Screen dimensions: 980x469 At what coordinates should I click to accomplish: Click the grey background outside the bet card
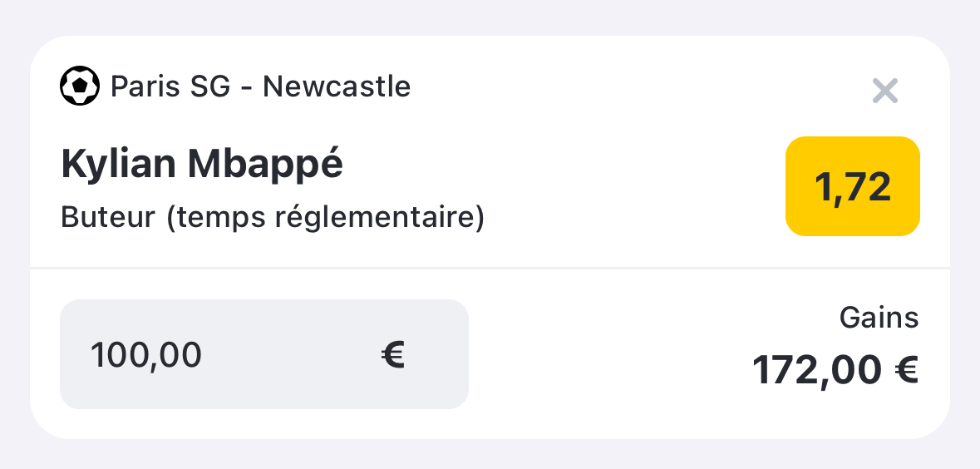490,17
